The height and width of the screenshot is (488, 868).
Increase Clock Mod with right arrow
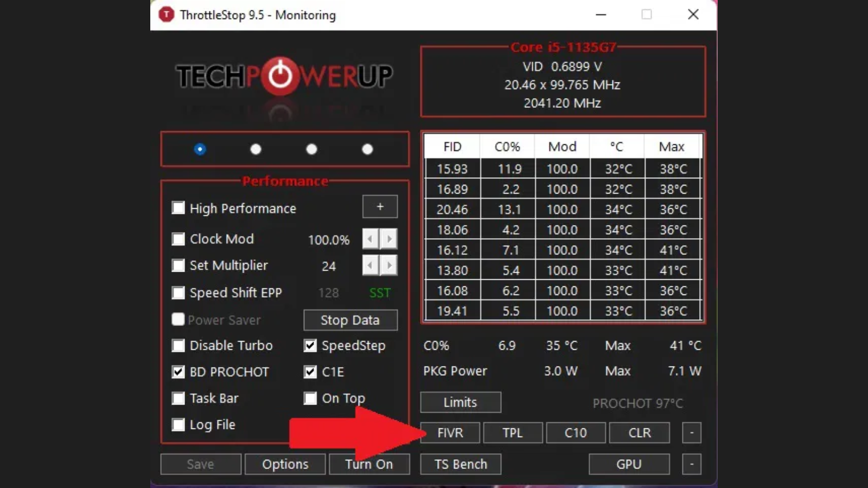click(389, 239)
